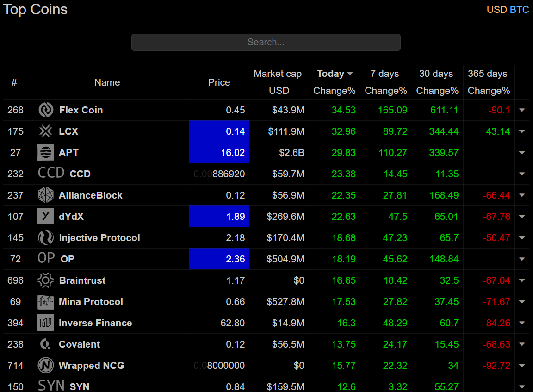Click the Covalent logo icon
This screenshot has width=533, height=392.
tap(46, 344)
